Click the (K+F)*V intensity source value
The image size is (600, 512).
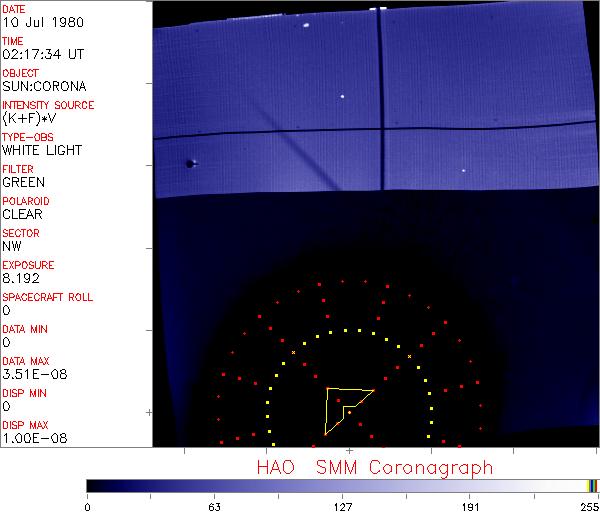tap(28, 119)
